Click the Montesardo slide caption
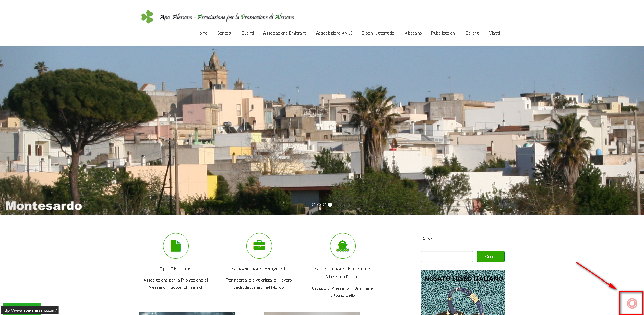Viewport: 644px width, 315px height. tap(44, 206)
